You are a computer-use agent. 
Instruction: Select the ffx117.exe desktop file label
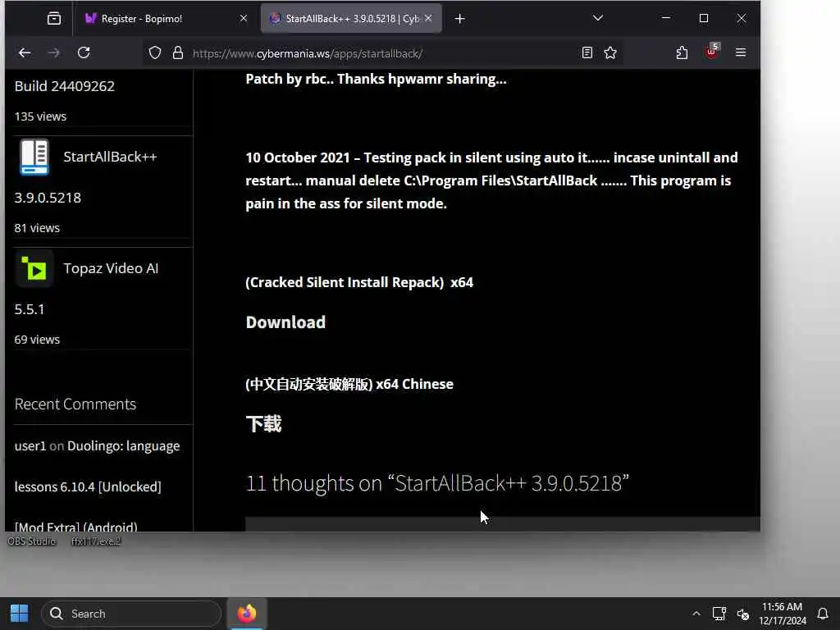coord(97,541)
